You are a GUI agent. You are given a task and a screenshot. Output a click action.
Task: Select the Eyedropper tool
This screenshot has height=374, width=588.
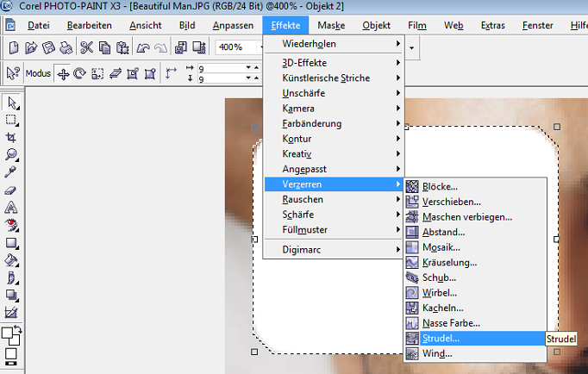(10, 171)
